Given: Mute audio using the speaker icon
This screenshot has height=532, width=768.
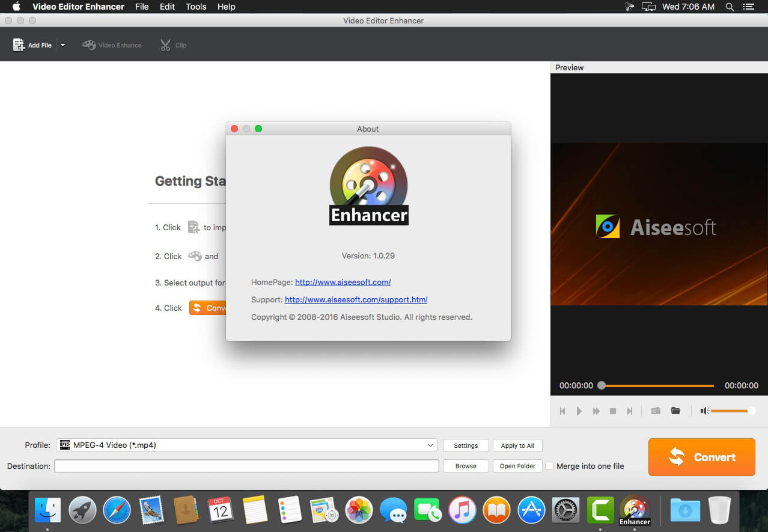Looking at the screenshot, I should click(705, 411).
